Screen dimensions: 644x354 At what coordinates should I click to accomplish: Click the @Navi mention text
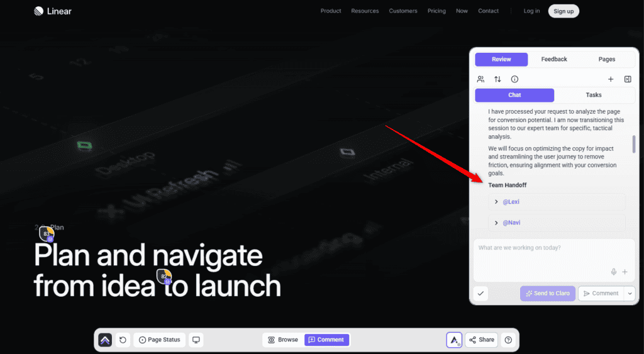tap(511, 223)
